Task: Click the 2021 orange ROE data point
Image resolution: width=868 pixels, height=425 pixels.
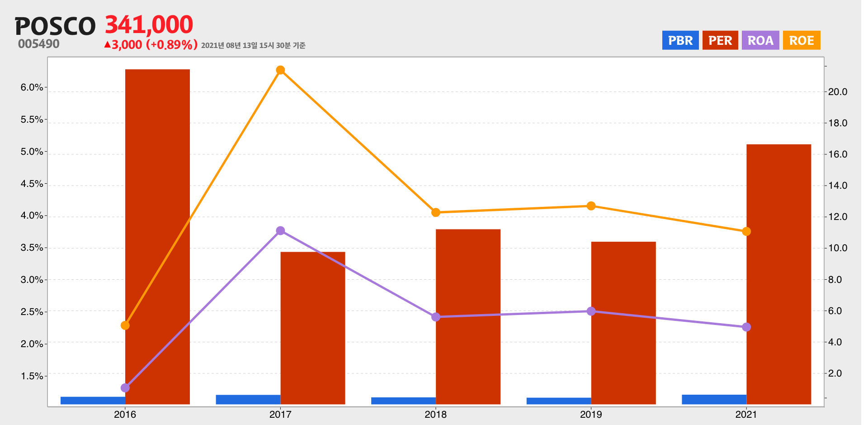Action: pyautogui.click(x=746, y=231)
